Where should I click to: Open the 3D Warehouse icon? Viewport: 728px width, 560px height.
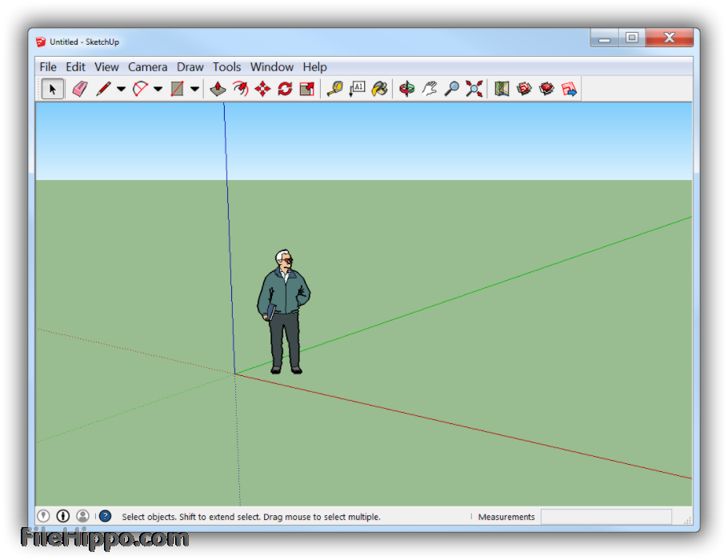[x=524, y=89]
